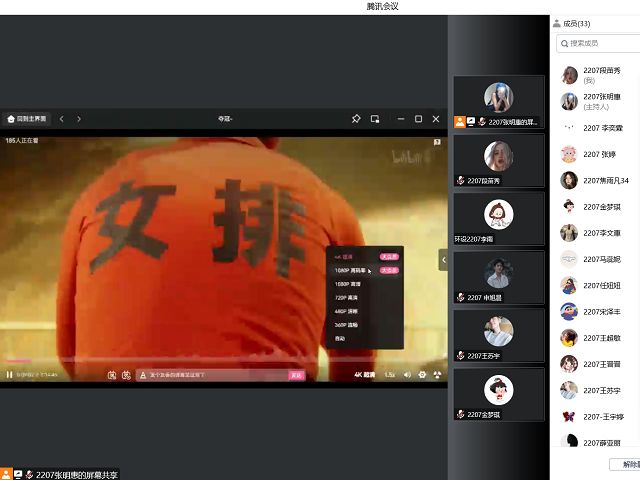Open the 4K quality selector

point(364,375)
